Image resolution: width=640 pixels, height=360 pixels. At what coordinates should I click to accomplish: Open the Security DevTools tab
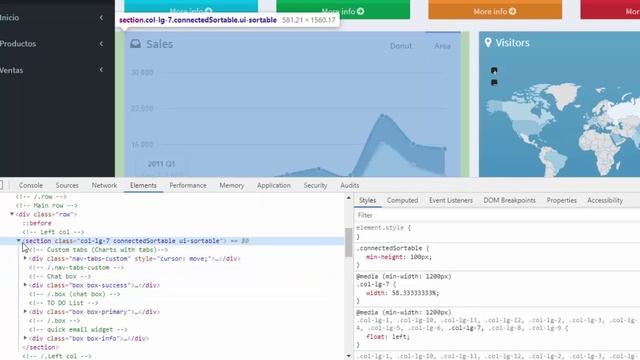coord(315,185)
